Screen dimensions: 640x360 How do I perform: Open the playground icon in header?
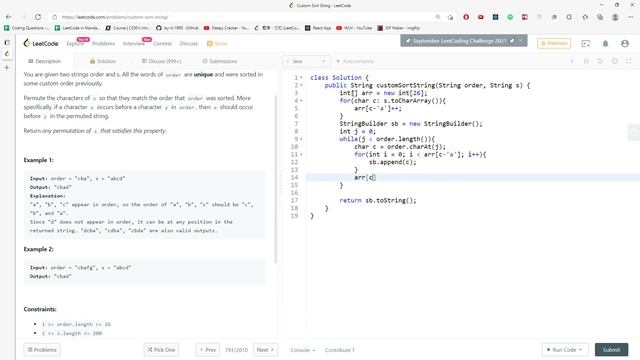(586, 43)
